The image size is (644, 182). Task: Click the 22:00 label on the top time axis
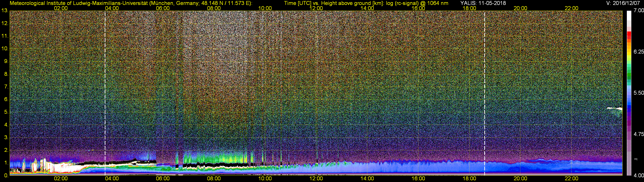571,8
